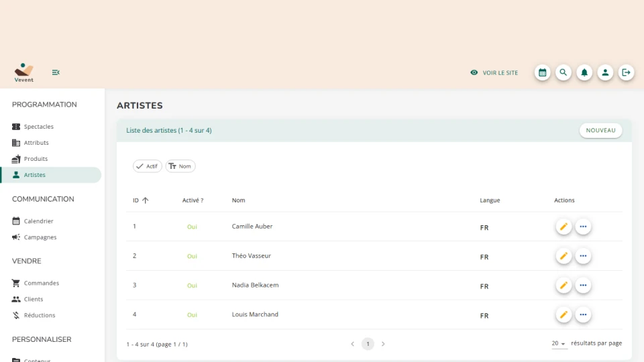Open the search magnifier icon
The width and height of the screenshot is (644, 362).
point(563,72)
